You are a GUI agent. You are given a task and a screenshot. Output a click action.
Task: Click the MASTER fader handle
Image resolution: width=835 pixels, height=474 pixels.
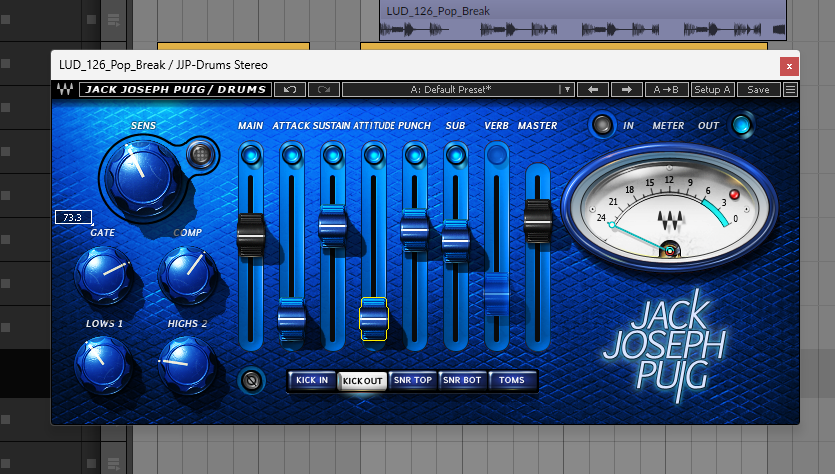pos(538,220)
